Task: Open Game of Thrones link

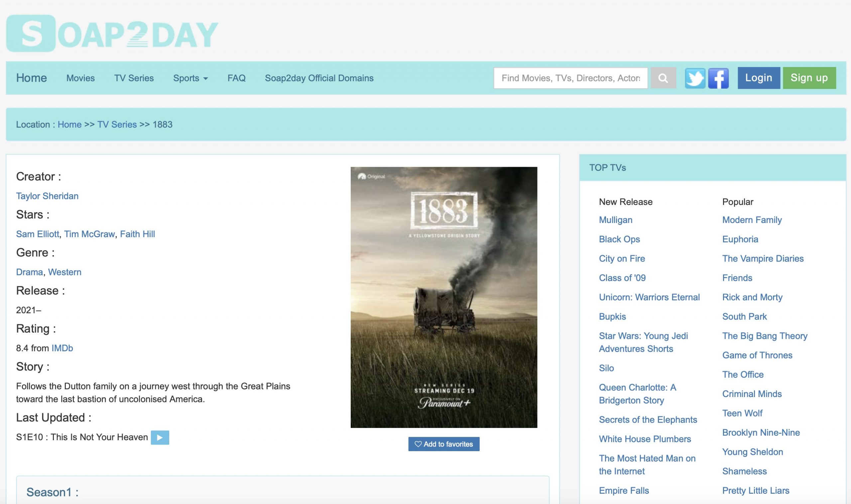Action: coord(757,355)
